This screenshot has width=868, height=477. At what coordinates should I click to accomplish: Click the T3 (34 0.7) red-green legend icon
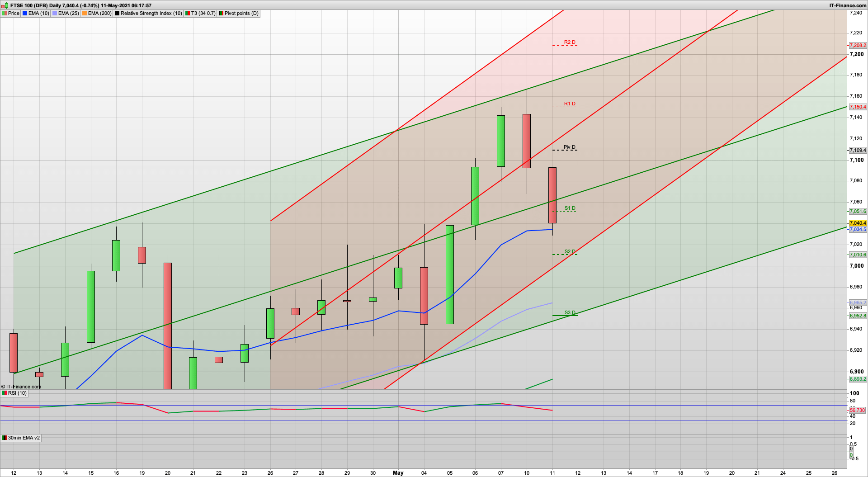point(189,13)
